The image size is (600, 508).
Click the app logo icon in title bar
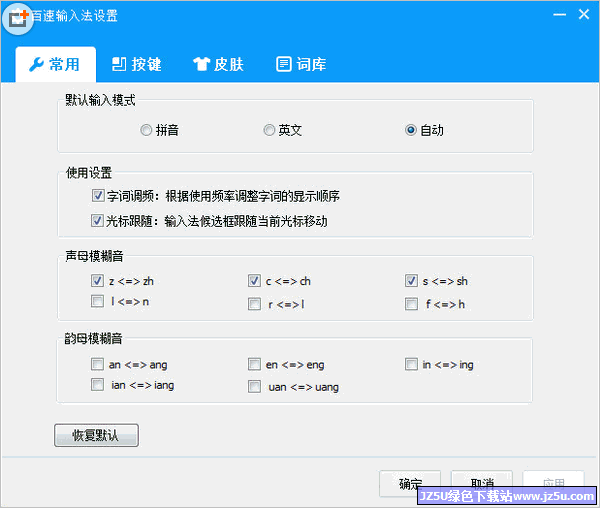coord(18,18)
